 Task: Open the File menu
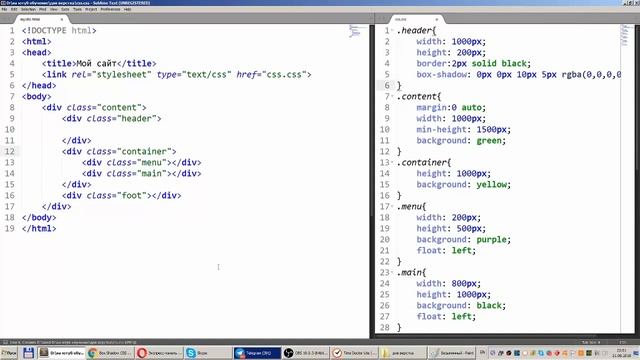pos(4,9)
